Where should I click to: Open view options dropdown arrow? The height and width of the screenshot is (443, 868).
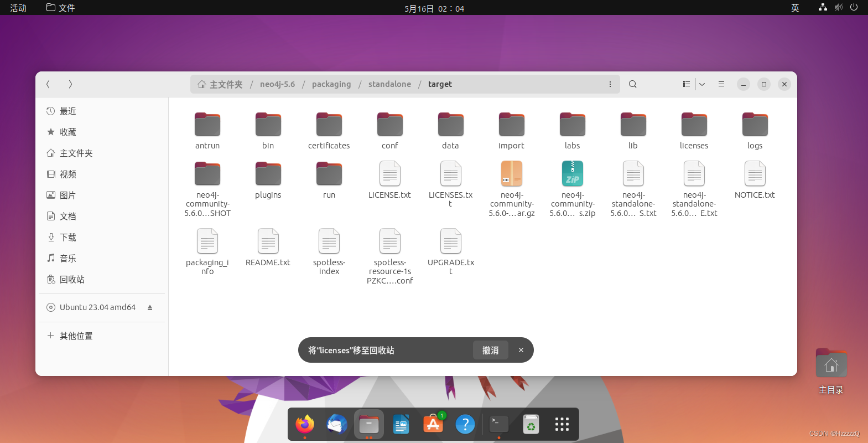[702, 84]
